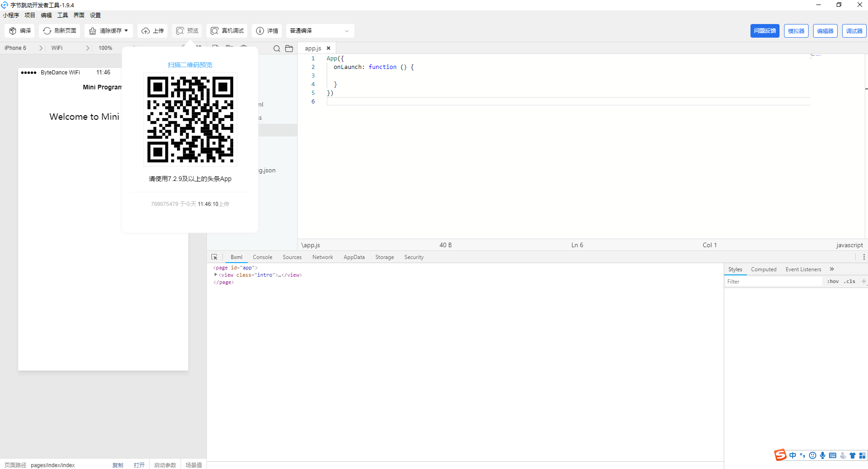
Task: Open the 详情 details button
Action: pos(267,31)
